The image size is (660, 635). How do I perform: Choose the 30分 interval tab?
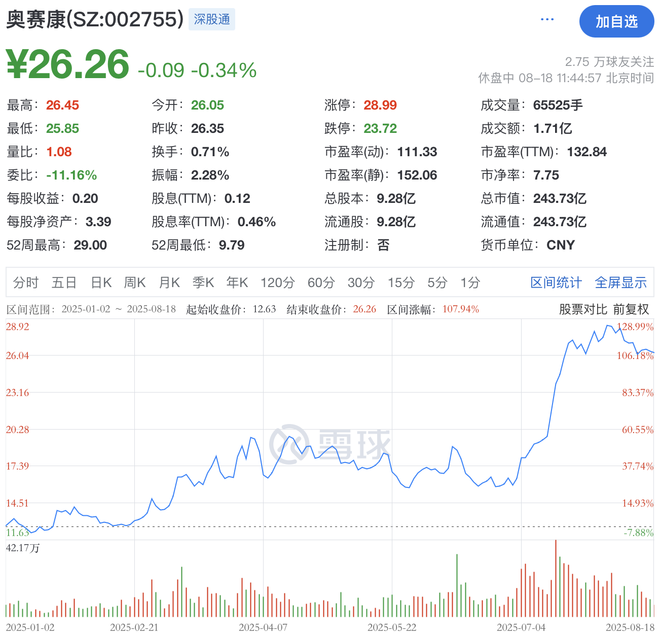click(x=361, y=282)
